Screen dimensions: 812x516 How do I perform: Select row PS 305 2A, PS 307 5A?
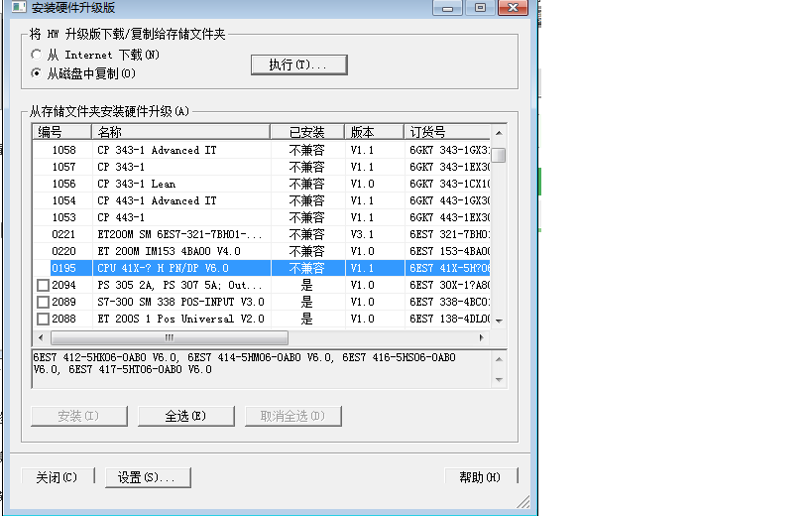[x=262, y=285]
